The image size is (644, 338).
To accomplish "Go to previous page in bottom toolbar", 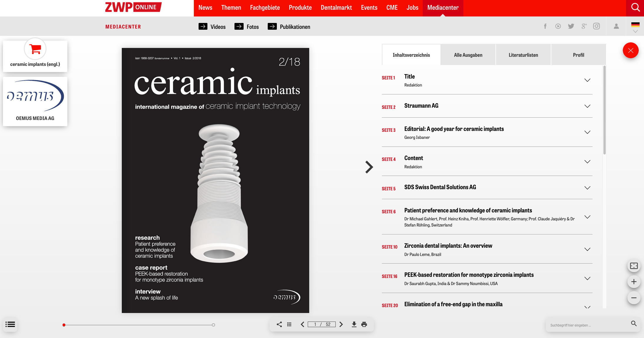I will tap(302, 324).
